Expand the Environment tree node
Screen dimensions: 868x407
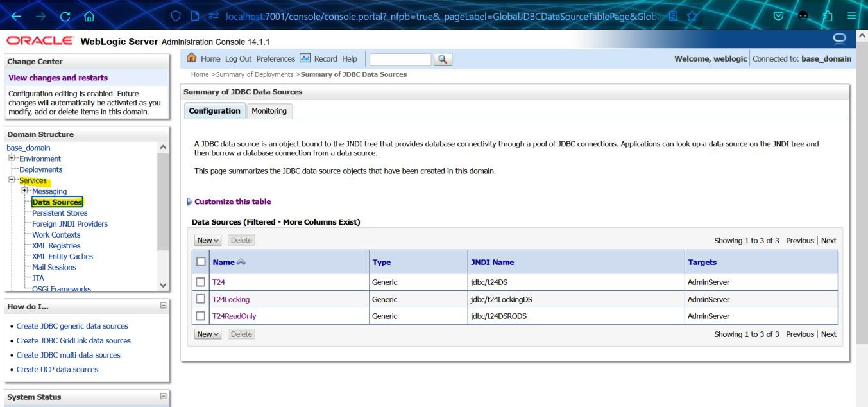pos(12,159)
